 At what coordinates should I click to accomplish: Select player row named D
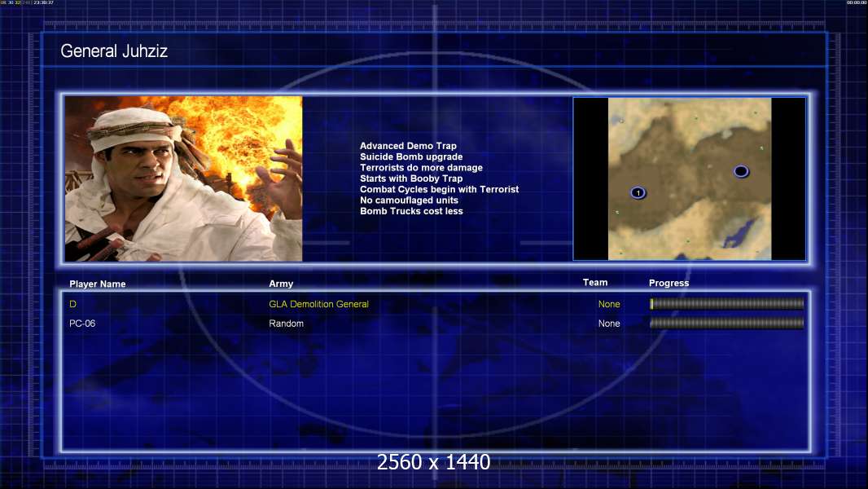[436, 304]
